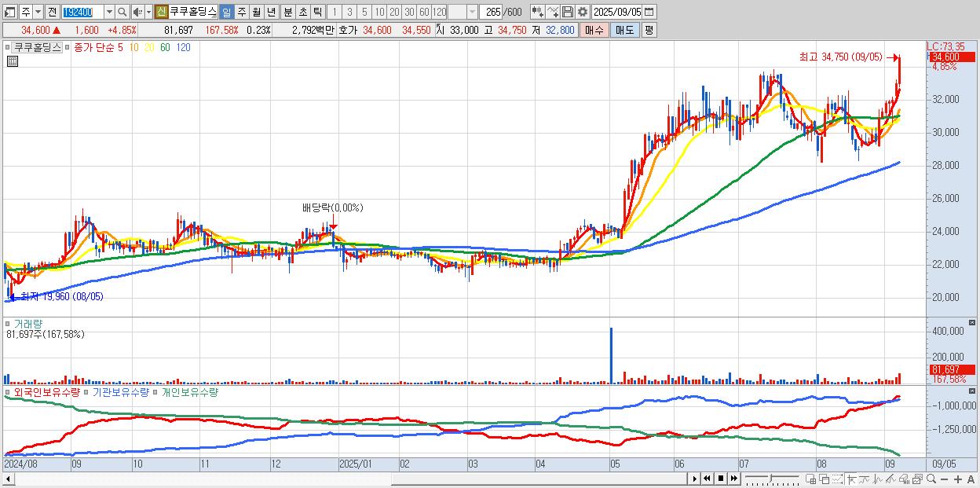Click 기관보유수량 legend label

tap(121, 391)
